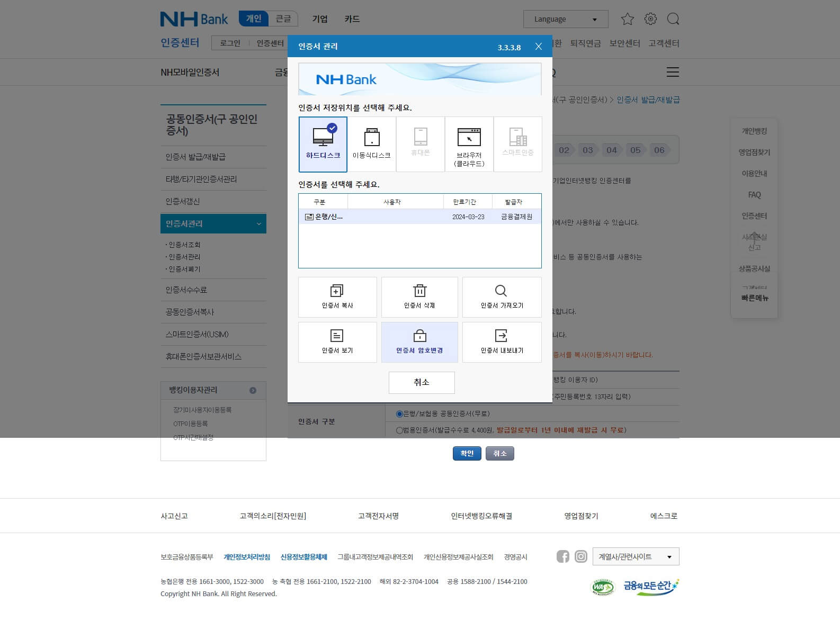Click the favorites star icon
This screenshot has width=840, height=621.
628,19
